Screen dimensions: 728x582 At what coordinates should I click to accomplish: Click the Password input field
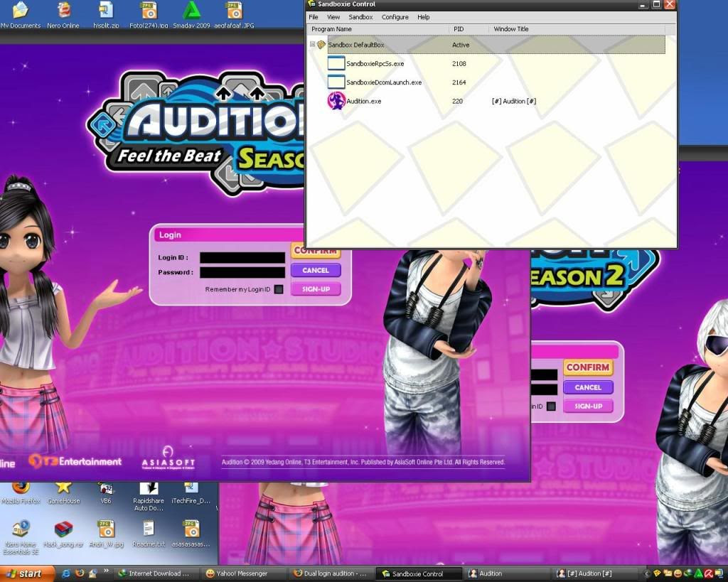pos(242,272)
